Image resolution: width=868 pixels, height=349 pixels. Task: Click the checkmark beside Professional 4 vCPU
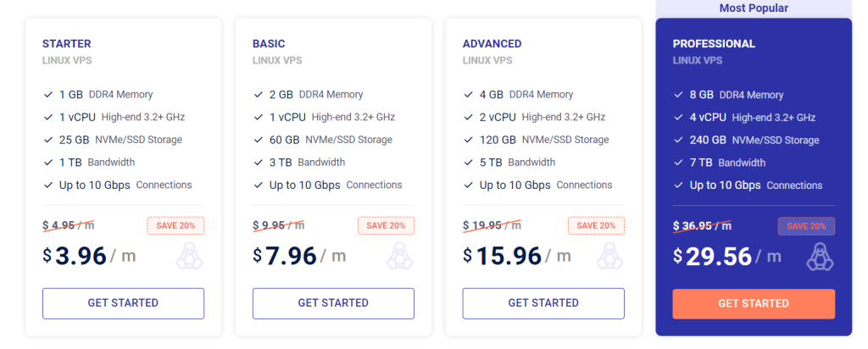coord(678,118)
